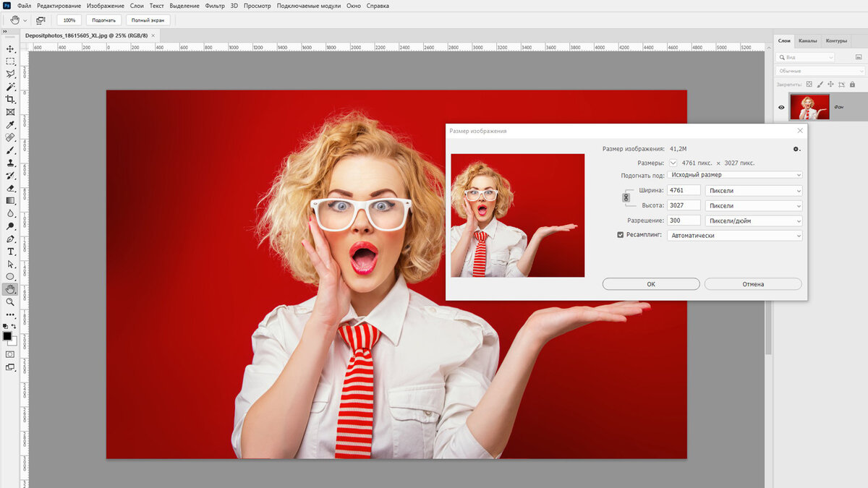Viewport: 868px width, 488px height.
Task: Click OK in Image Size dialog
Action: tap(651, 284)
